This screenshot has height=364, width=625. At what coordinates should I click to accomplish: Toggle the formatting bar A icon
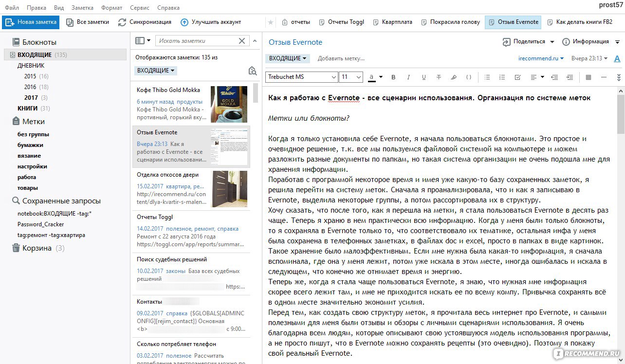[617, 58]
